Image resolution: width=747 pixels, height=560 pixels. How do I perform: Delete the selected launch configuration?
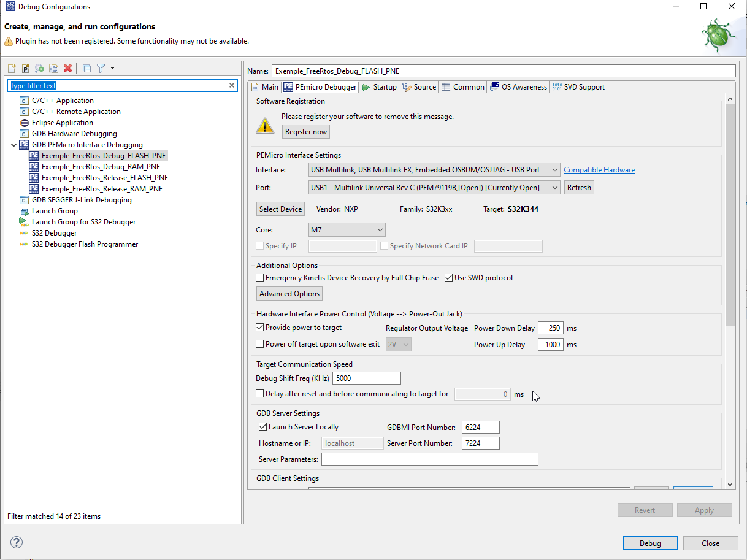click(x=66, y=68)
